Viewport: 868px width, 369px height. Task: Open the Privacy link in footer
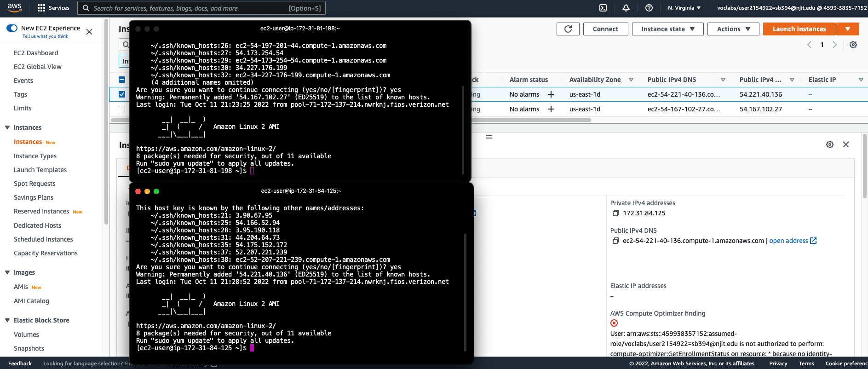[x=778, y=363]
